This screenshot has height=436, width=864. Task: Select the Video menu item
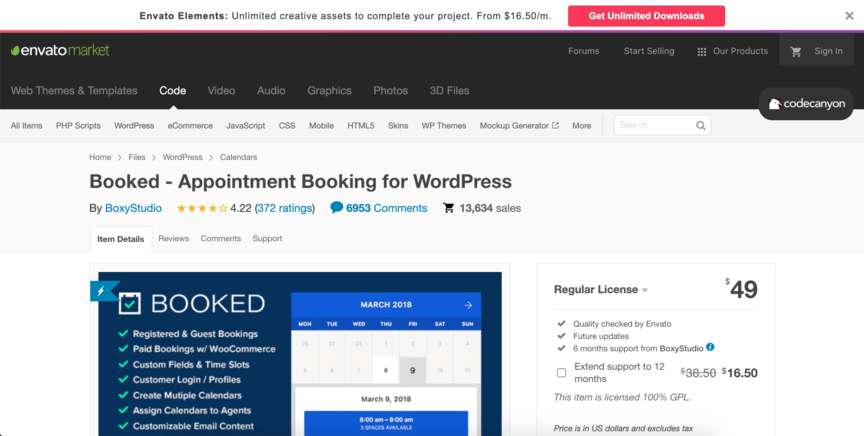tap(222, 90)
